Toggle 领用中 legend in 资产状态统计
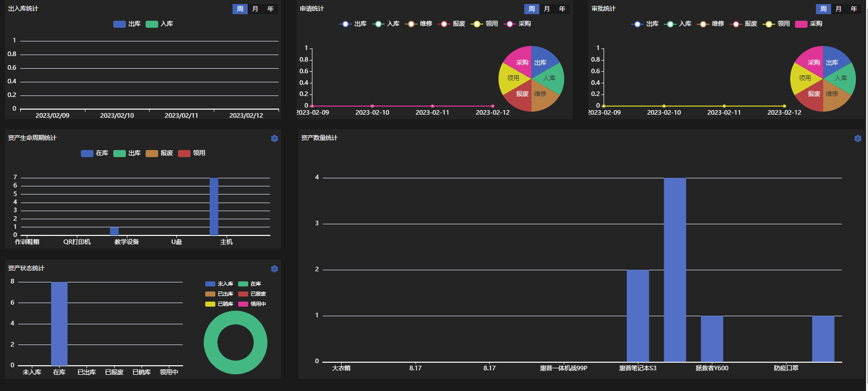This screenshot has width=868, height=391. click(x=252, y=304)
